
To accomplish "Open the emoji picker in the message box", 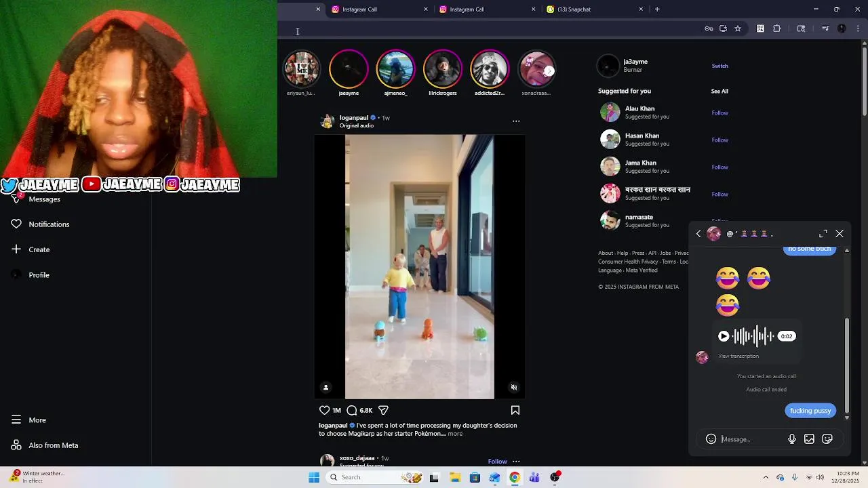I will (711, 439).
